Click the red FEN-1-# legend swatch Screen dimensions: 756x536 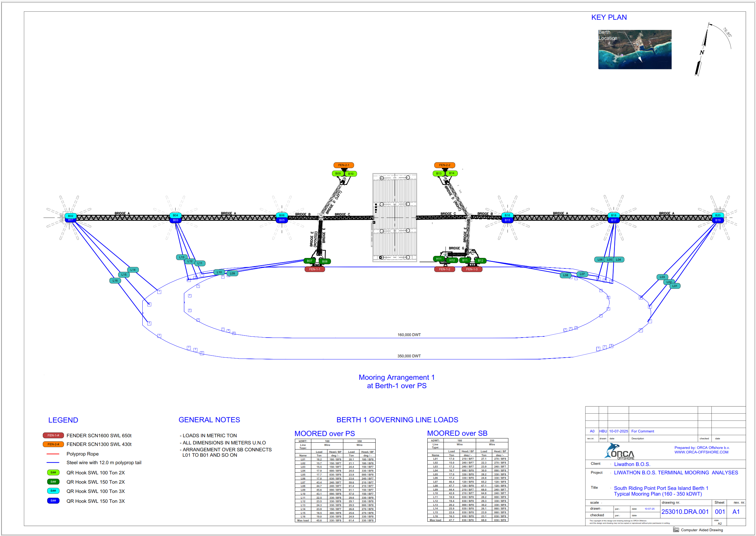click(53, 435)
